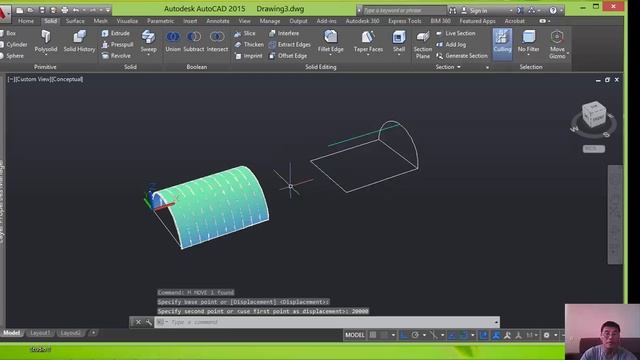Viewport: 640px width, 360px height.
Task: Click the Undo arrow in Quick Access toolbar
Action: tap(76, 10)
